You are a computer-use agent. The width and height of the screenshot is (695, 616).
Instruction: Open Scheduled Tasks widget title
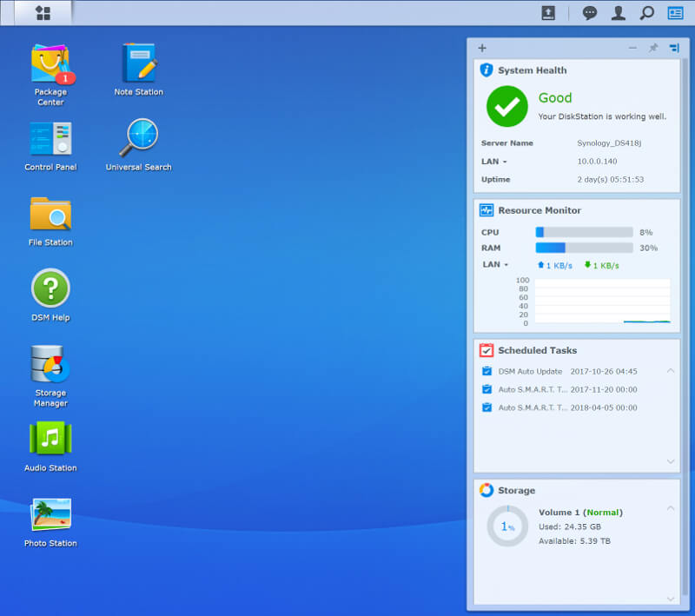537,350
